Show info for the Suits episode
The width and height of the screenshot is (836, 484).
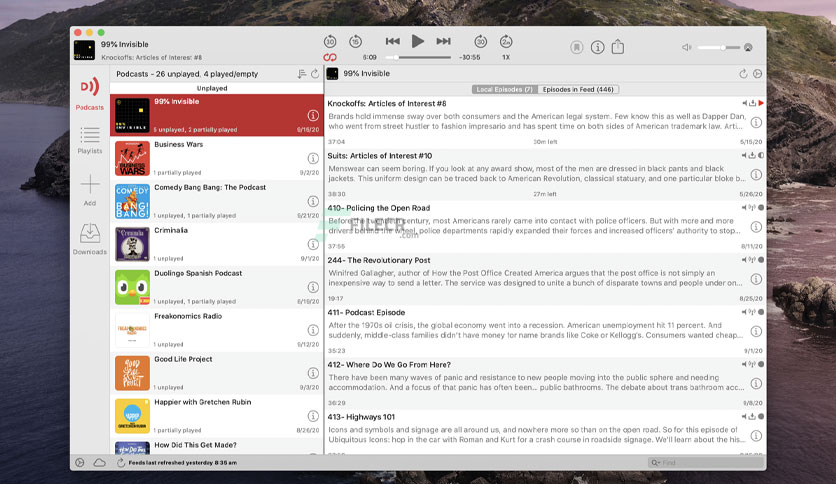pyautogui.click(x=756, y=175)
